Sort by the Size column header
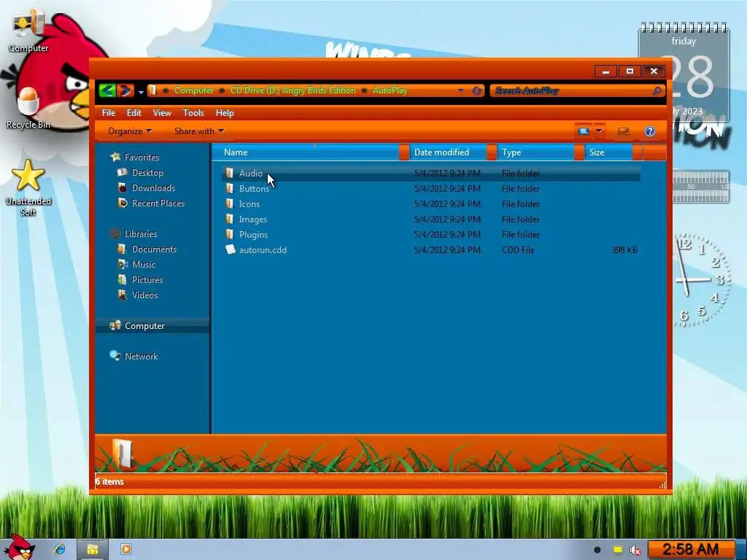 [608, 152]
